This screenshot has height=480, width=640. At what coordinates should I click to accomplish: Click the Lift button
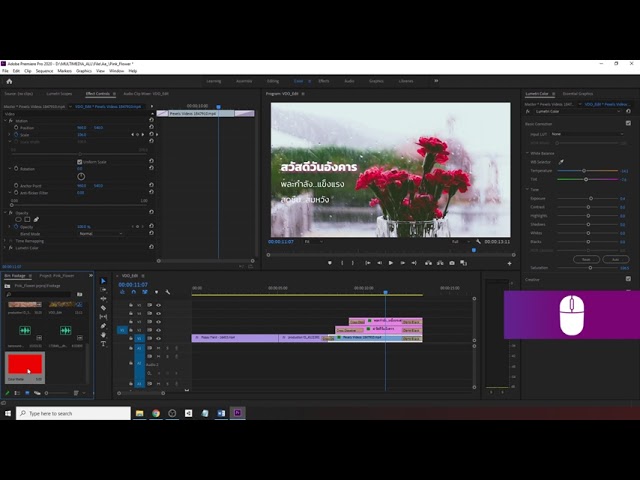[x=428, y=263]
